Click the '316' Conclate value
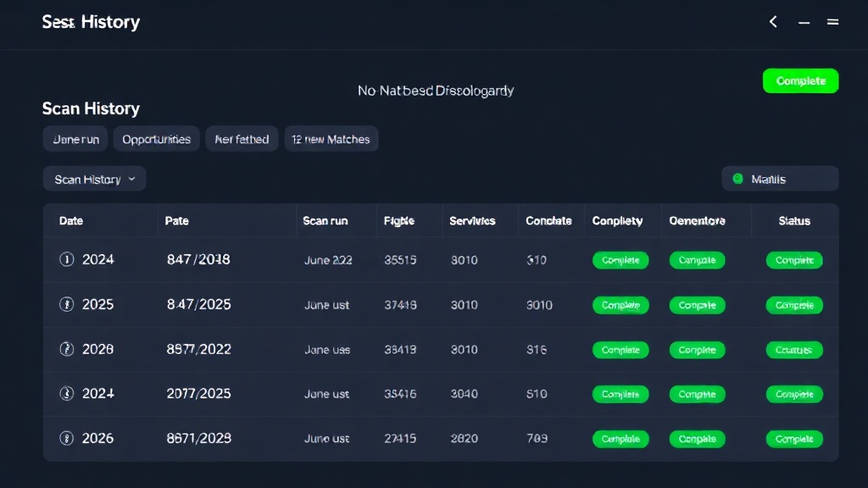868x488 pixels. pos(537,350)
